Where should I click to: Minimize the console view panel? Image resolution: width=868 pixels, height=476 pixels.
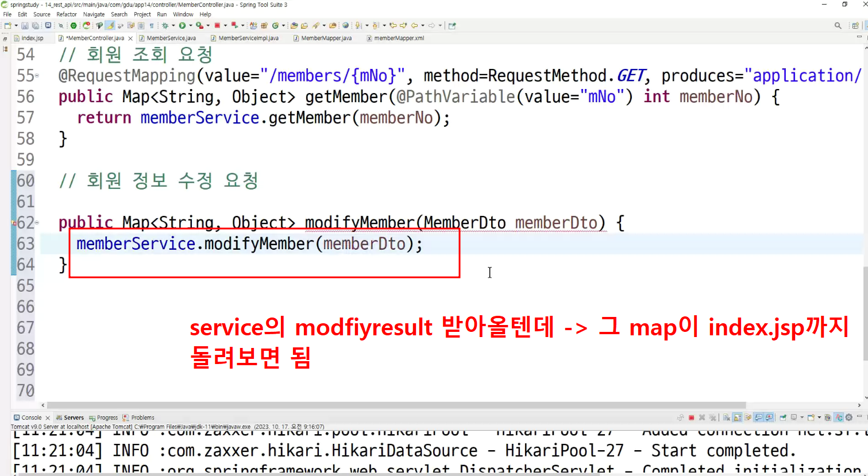click(859, 416)
